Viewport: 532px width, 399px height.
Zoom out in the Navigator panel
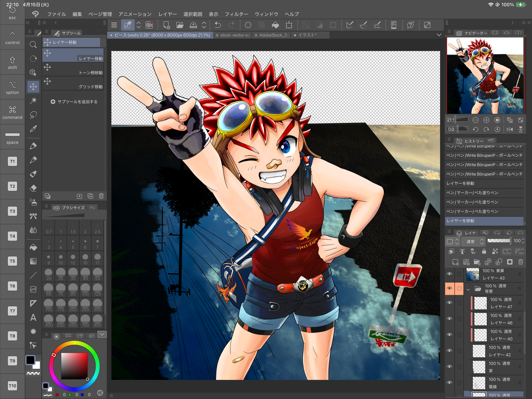[x=475, y=120]
